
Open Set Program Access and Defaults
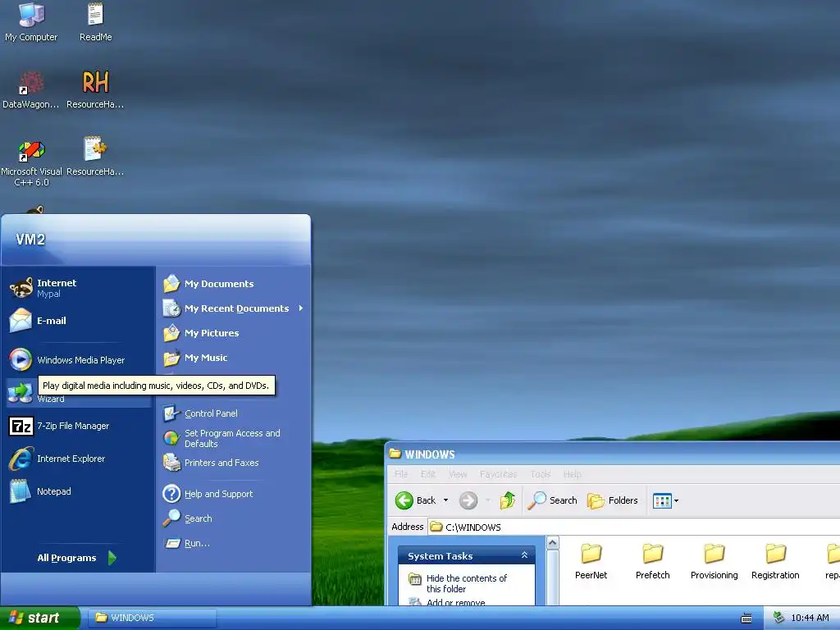(232, 438)
